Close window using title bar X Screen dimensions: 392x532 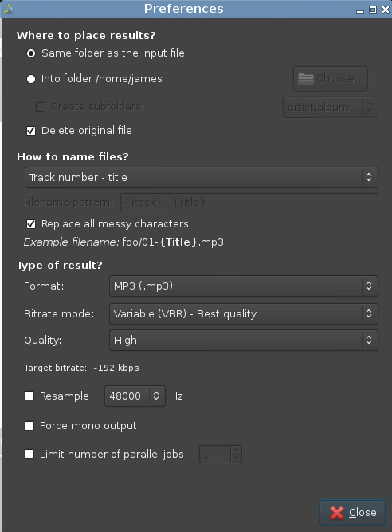pyautogui.click(x=385, y=10)
